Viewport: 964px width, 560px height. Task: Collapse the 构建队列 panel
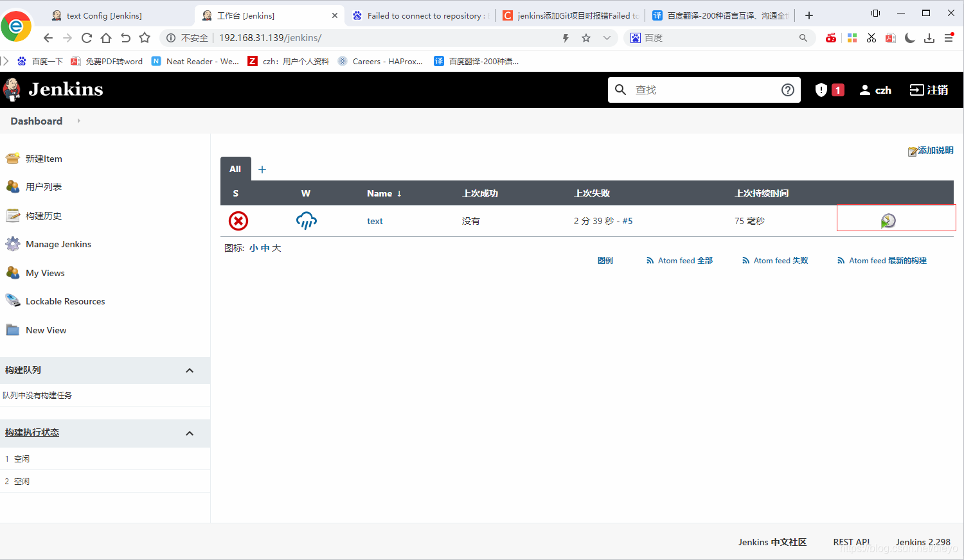[x=190, y=371]
